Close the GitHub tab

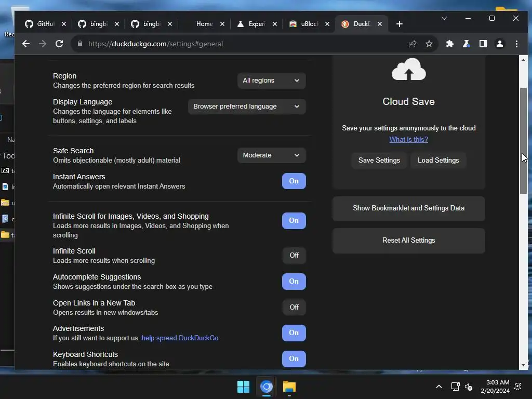(x=64, y=24)
